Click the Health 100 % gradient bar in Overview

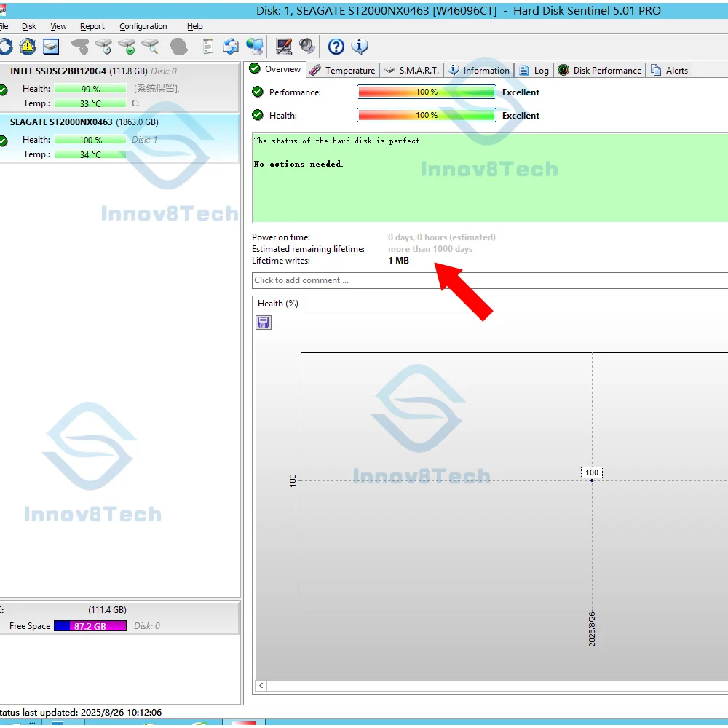coord(426,115)
